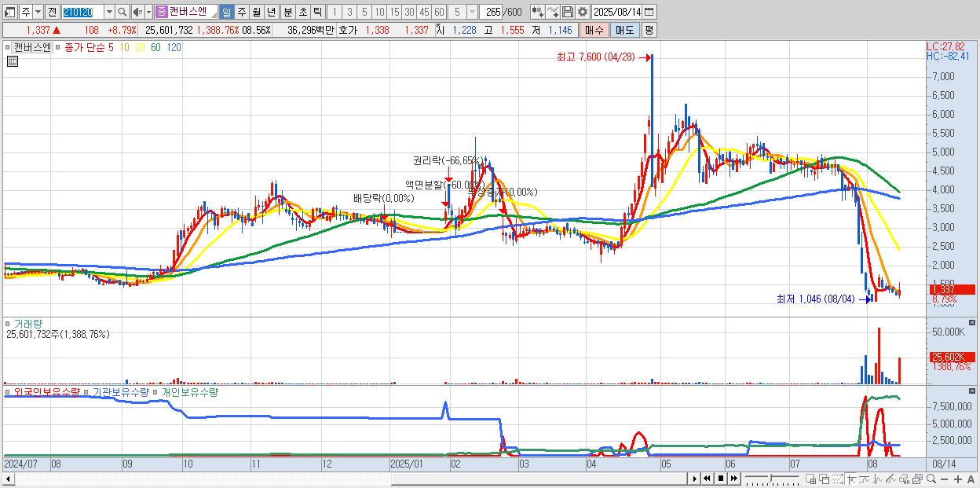Click the 평 button at row end
Viewport: 980px width, 488px height.
[649, 30]
